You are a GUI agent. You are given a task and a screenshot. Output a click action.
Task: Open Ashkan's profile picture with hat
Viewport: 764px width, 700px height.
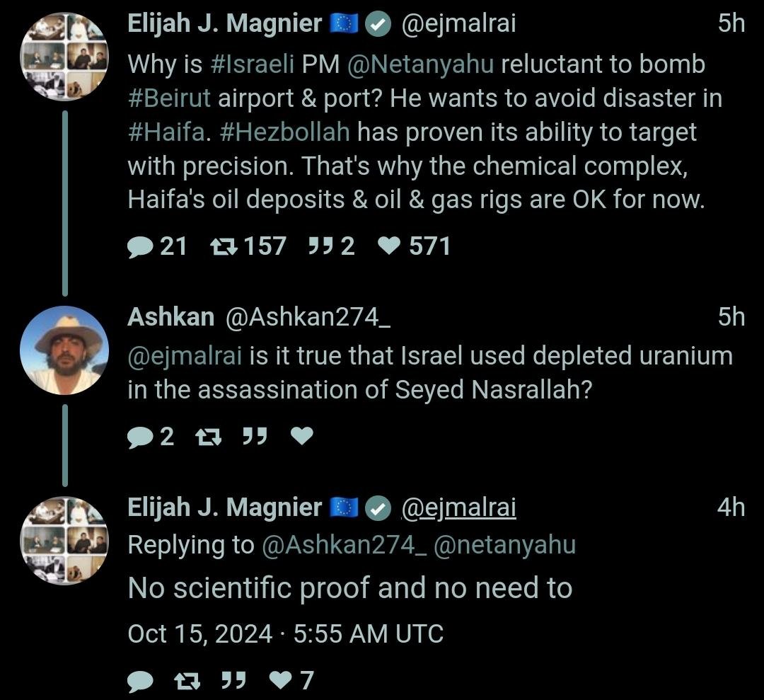click(x=64, y=350)
